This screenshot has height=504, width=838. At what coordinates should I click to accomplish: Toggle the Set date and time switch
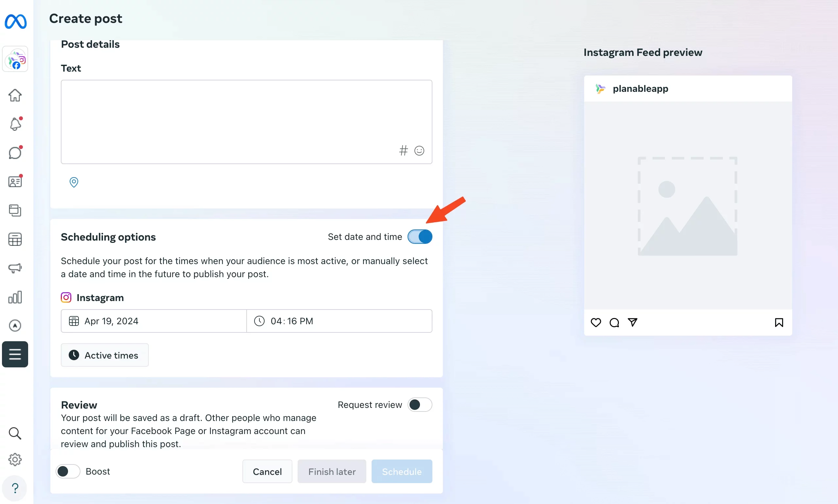tap(419, 236)
